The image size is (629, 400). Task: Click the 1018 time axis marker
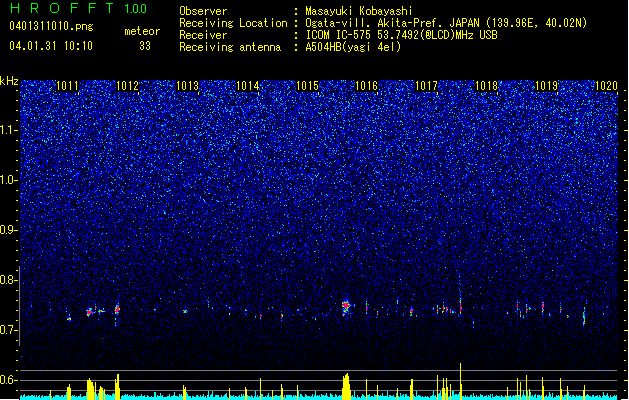(486, 86)
